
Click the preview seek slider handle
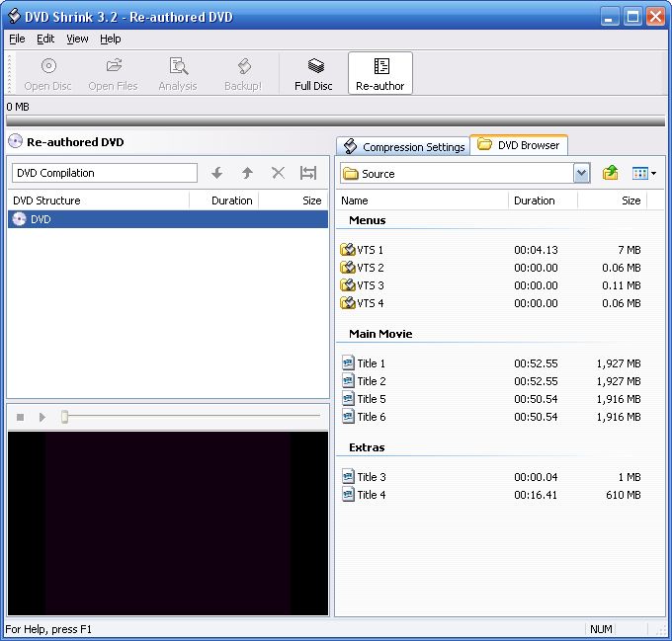point(64,416)
